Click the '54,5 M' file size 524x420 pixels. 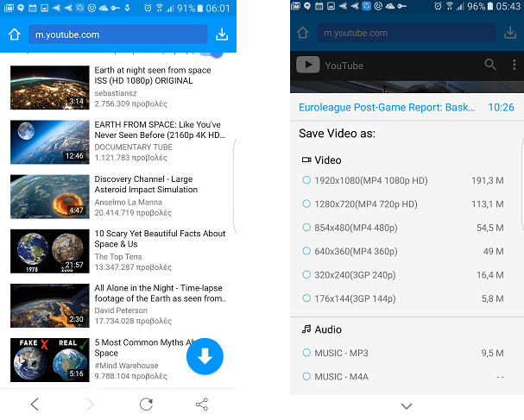coord(490,228)
